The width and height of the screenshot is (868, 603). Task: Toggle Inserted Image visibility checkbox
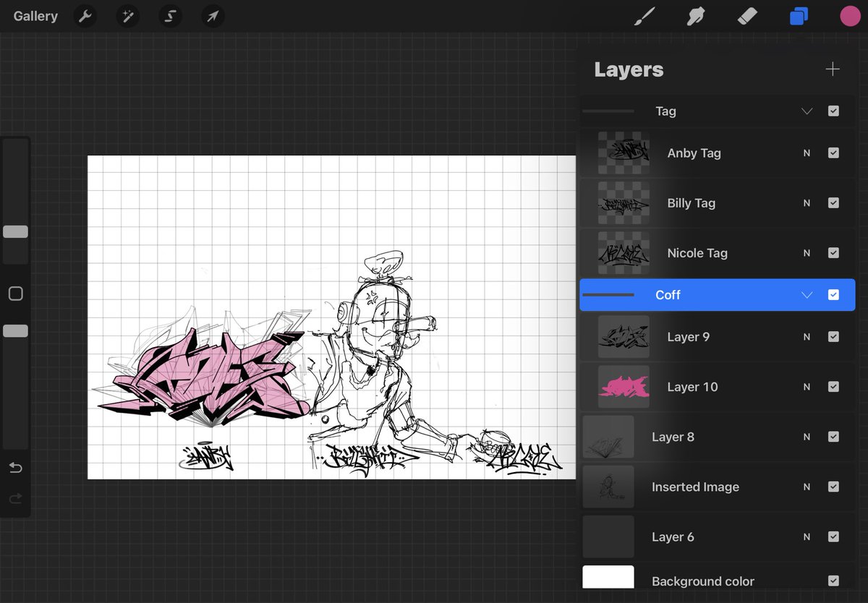click(x=833, y=487)
